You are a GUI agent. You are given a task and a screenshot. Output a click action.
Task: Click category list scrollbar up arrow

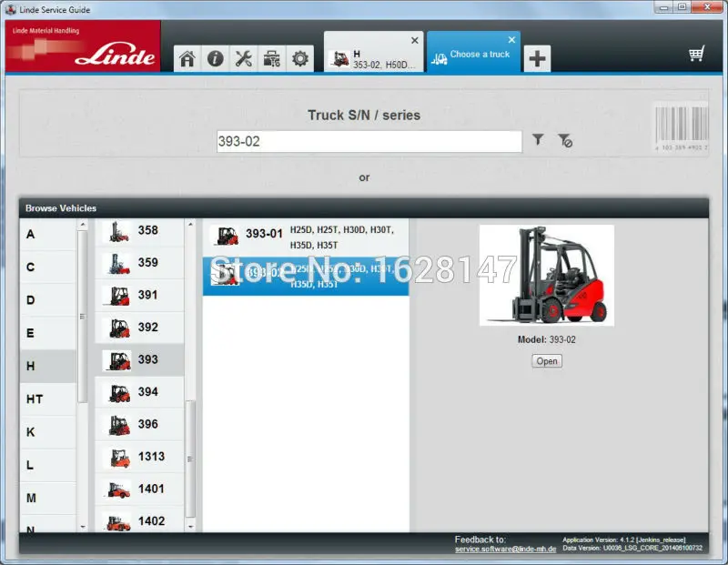83,225
